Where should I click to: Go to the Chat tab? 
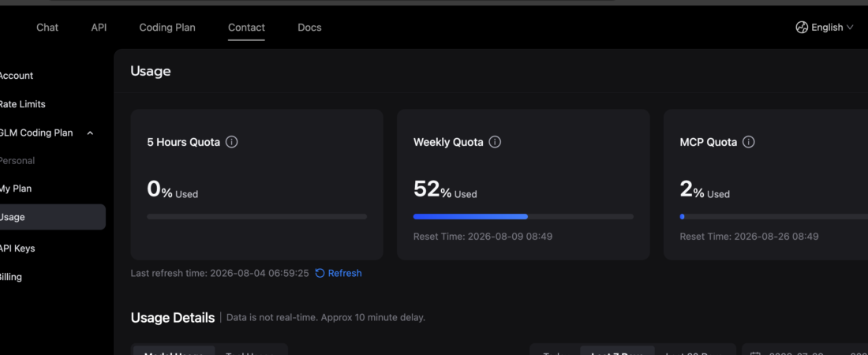[47, 28]
